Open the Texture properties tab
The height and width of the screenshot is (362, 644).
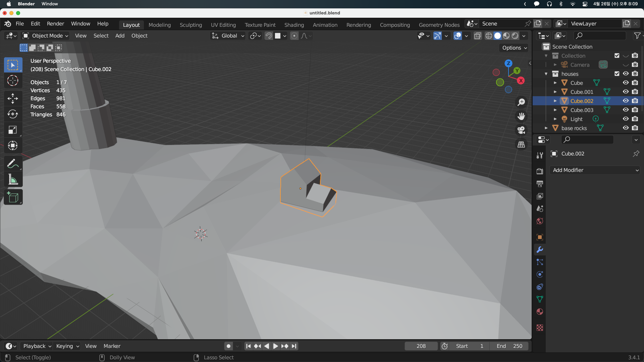(x=540, y=328)
